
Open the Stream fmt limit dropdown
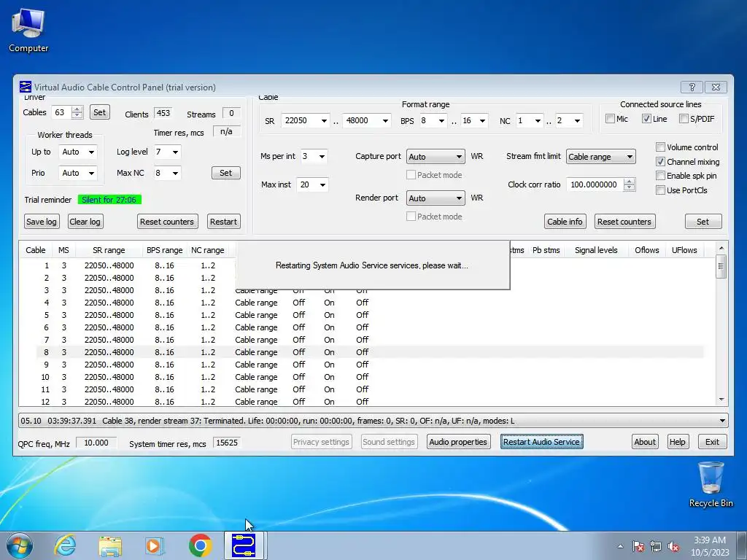601,157
